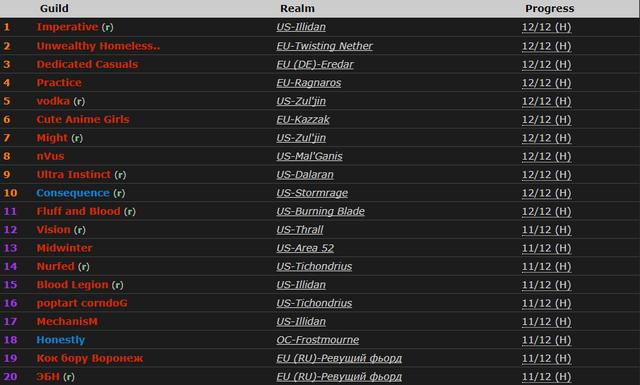Image resolution: width=640 pixels, height=385 pixels.
Task: Click the (r) badge next to Nurfed
Action: tap(84, 267)
